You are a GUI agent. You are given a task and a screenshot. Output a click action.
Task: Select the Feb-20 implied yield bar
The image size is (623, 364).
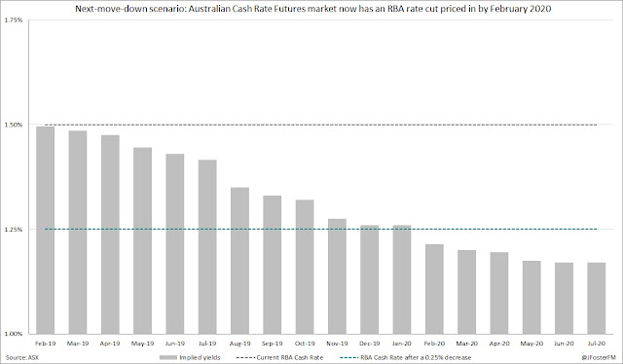(x=434, y=289)
